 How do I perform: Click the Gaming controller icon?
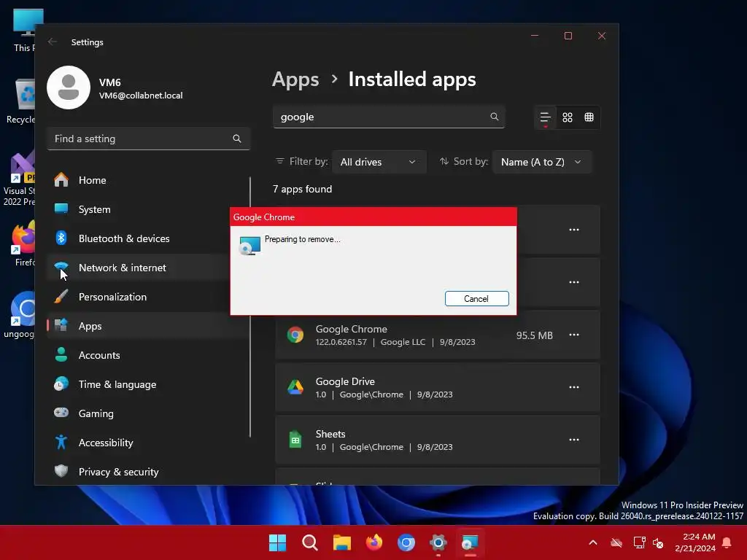tap(61, 413)
